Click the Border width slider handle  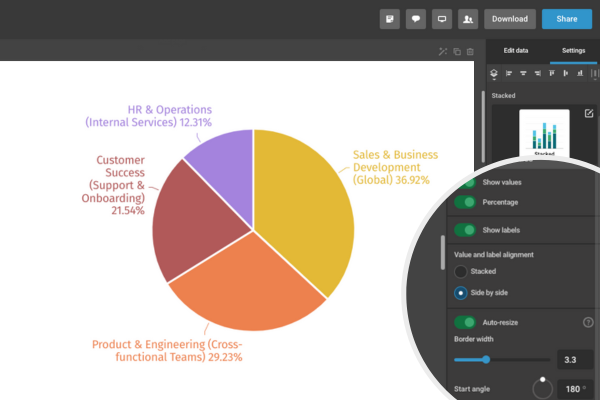(486, 359)
